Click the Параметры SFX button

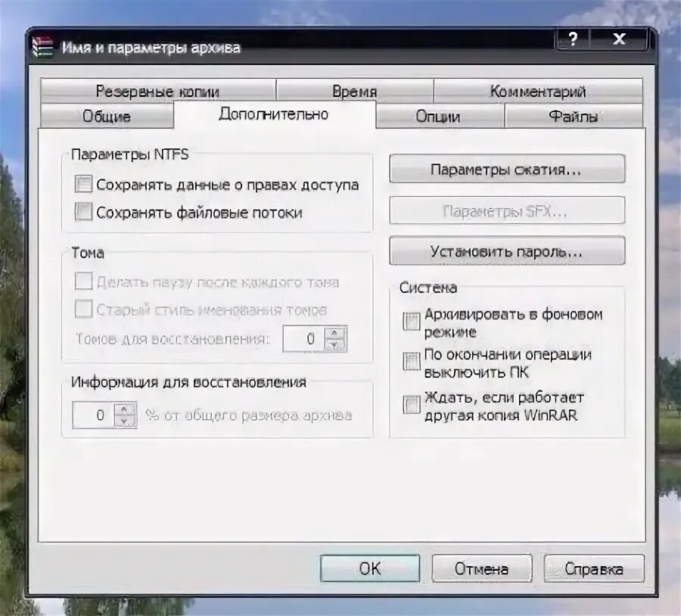click(x=507, y=210)
